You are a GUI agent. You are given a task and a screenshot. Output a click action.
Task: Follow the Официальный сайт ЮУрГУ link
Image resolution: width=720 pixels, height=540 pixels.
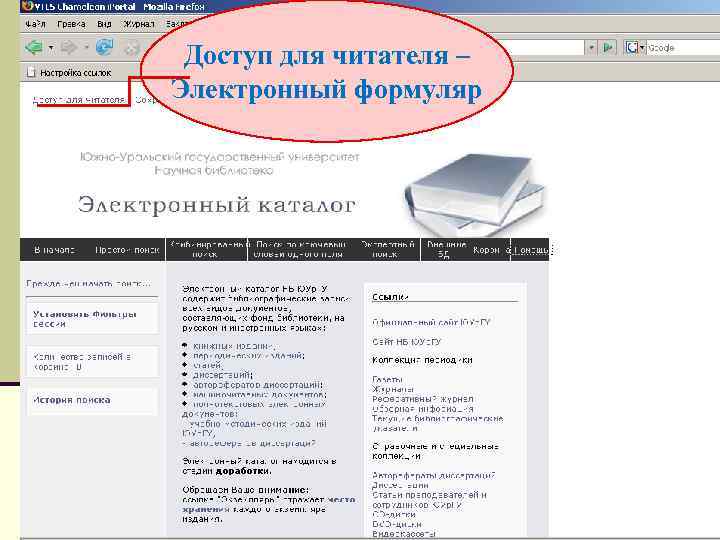click(431, 322)
